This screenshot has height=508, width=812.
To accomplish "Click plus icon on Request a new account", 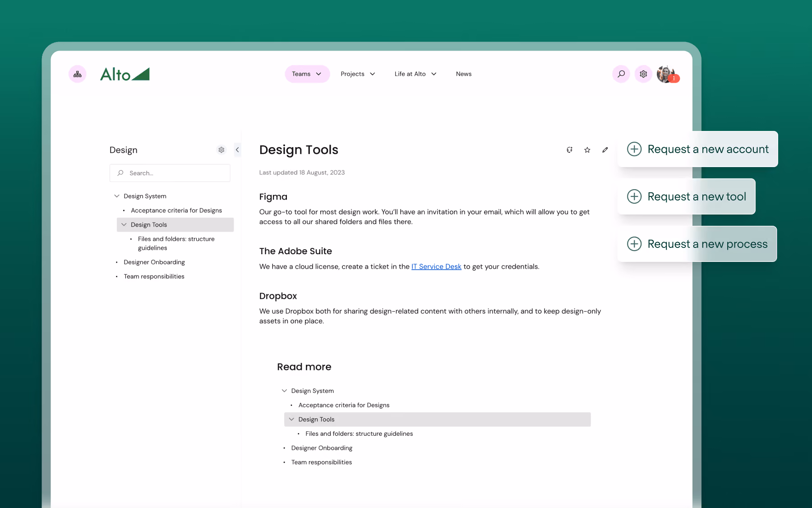I will coord(634,149).
